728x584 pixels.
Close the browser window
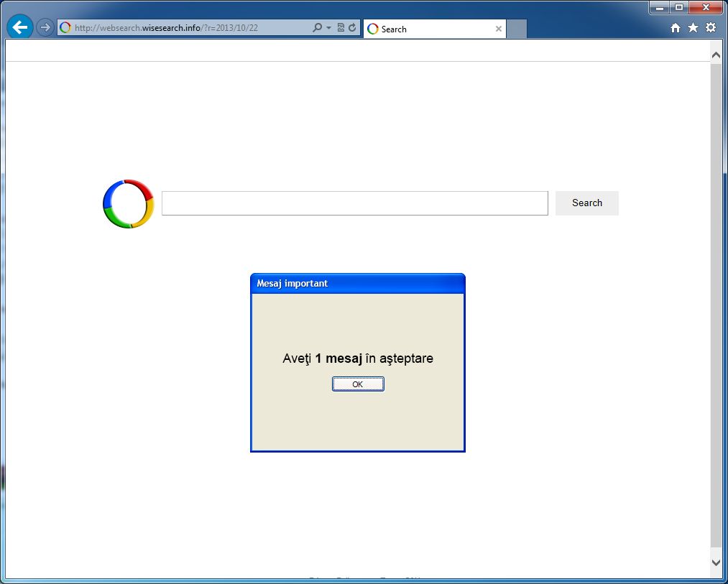point(706,8)
